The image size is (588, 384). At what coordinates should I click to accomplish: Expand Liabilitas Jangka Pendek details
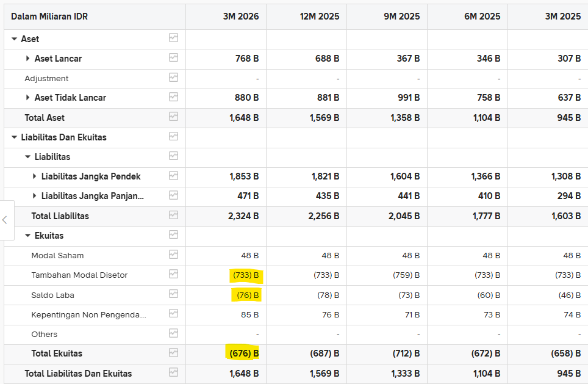35,176
